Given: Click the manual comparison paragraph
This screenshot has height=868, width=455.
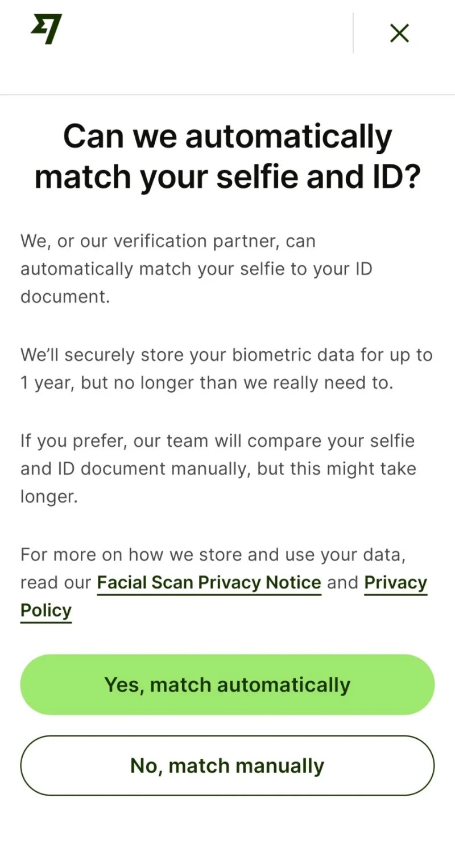Looking at the screenshot, I should click(x=218, y=468).
